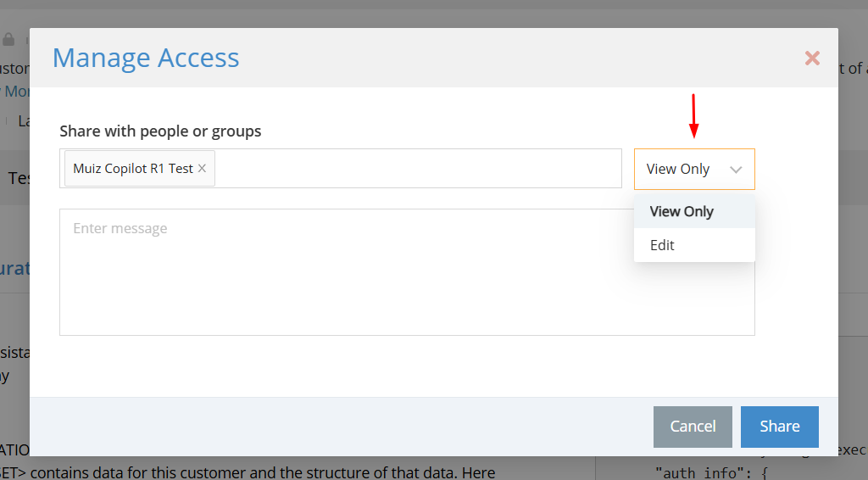This screenshot has height=480, width=868.
Task: Choose Edit permission option
Action: 694,245
